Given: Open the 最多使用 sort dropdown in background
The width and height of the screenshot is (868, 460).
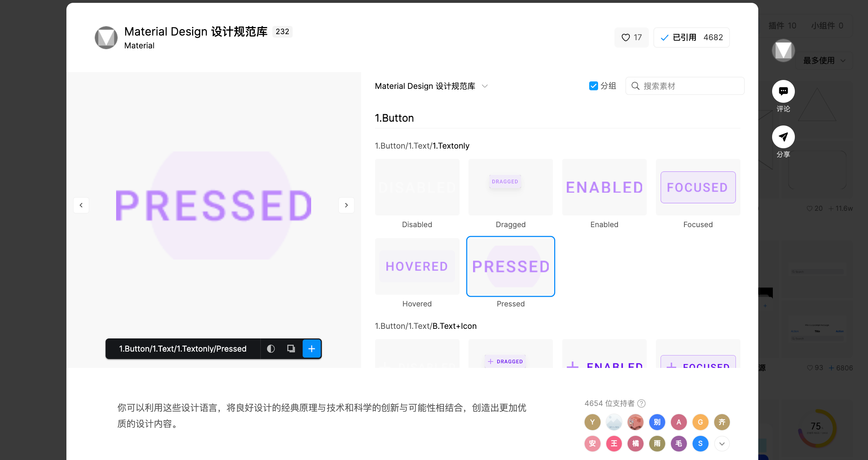Looking at the screenshot, I should pyautogui.click(x=824, y=61).
